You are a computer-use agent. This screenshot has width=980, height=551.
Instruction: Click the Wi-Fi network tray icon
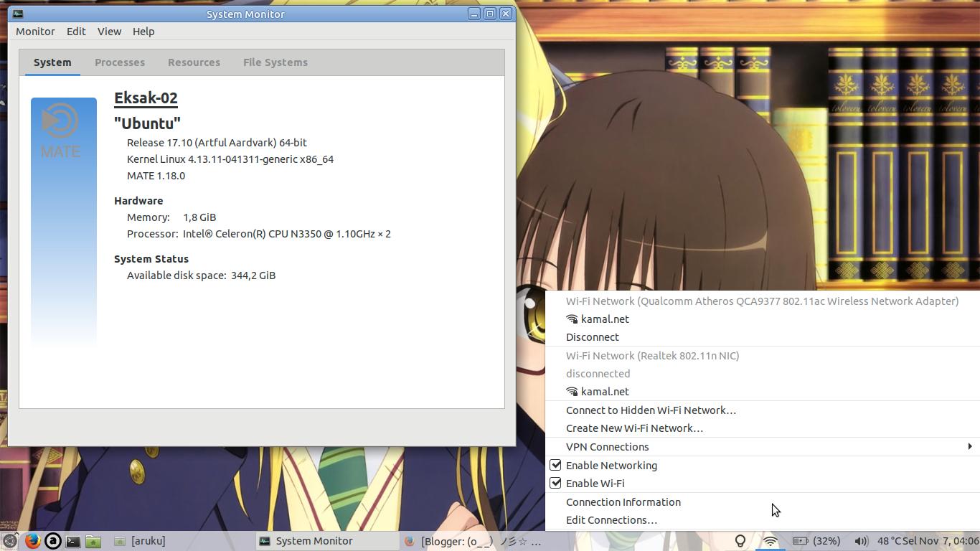[x=771, y=541]
